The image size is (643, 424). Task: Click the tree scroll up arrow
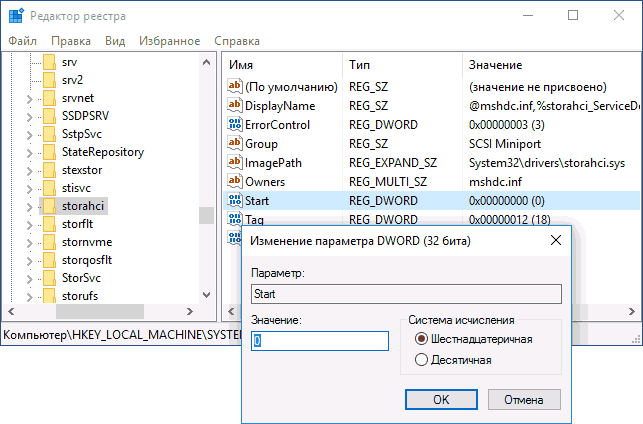[x=206, y=62]
